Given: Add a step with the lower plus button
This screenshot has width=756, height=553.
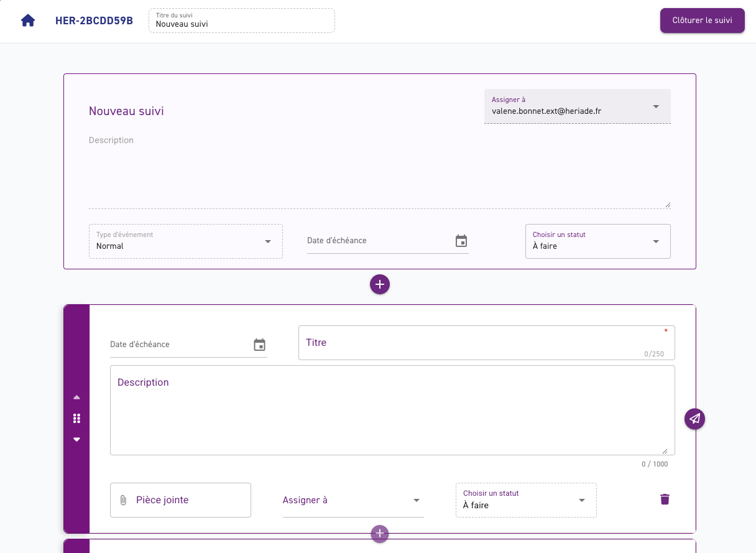Looking at the screenshot, I should (380, 534).
